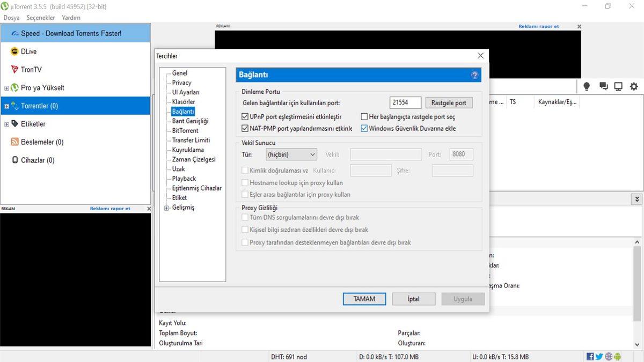This screenshot has height=362, width=644.
Task: Open settings via the gear icon
Action: [634, 86]
